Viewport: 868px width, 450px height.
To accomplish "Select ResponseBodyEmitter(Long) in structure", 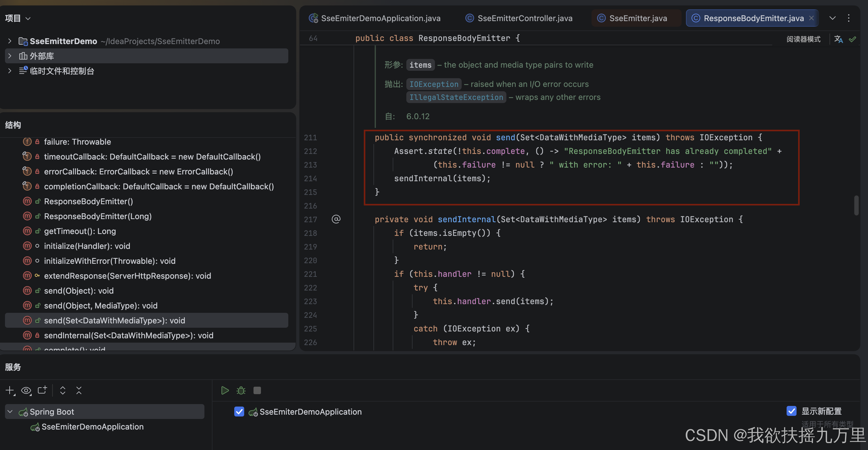I will (98, 216).
